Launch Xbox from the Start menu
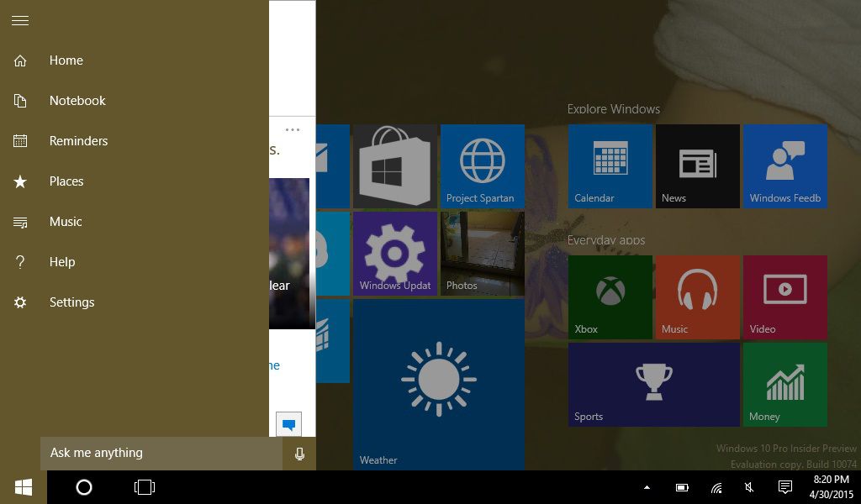 click(x=610, y=297)
